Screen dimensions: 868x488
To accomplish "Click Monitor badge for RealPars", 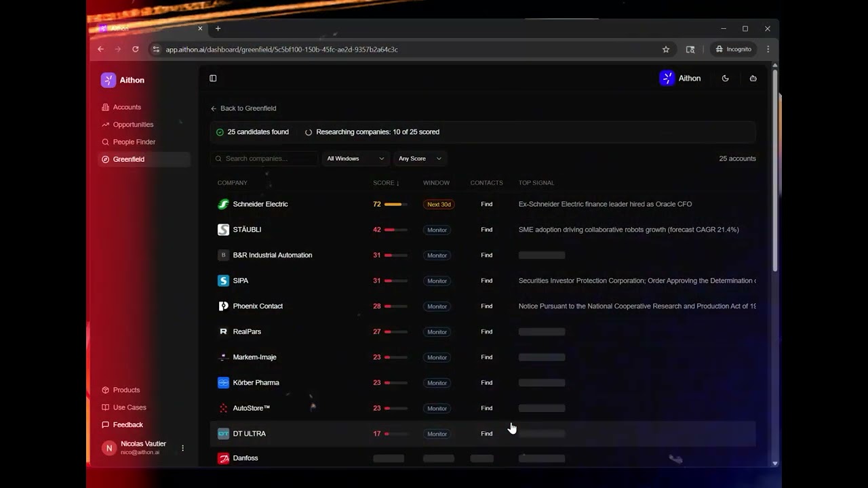I will pyautogui.click(x=437, y=331).
